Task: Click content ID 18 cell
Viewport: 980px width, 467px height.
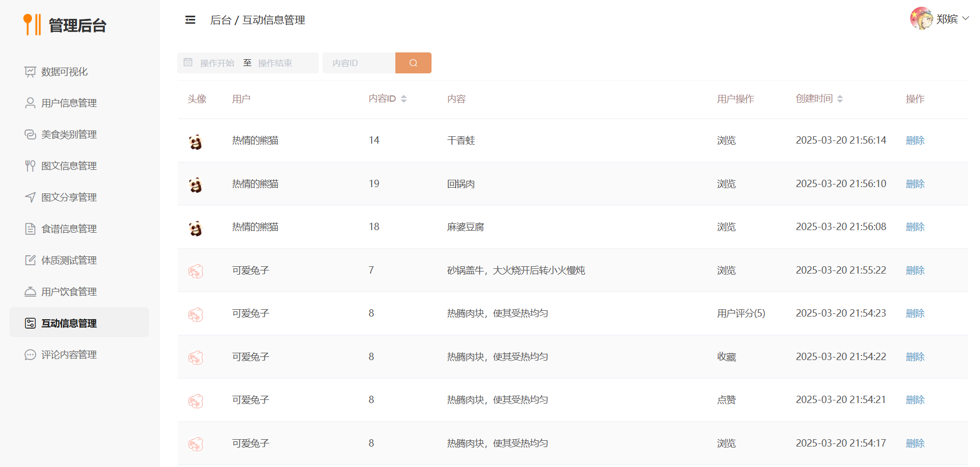Action: pos(374,227)
